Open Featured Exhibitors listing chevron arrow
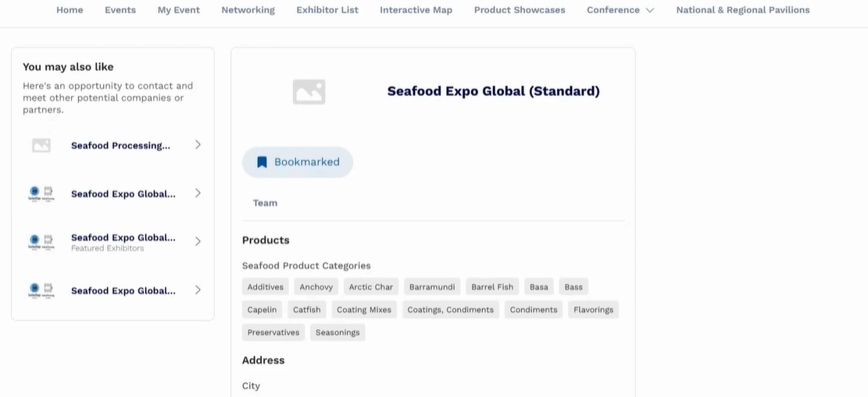Viewport: 868px width, 397px height. pyautogui.click(x=198, y=241)
